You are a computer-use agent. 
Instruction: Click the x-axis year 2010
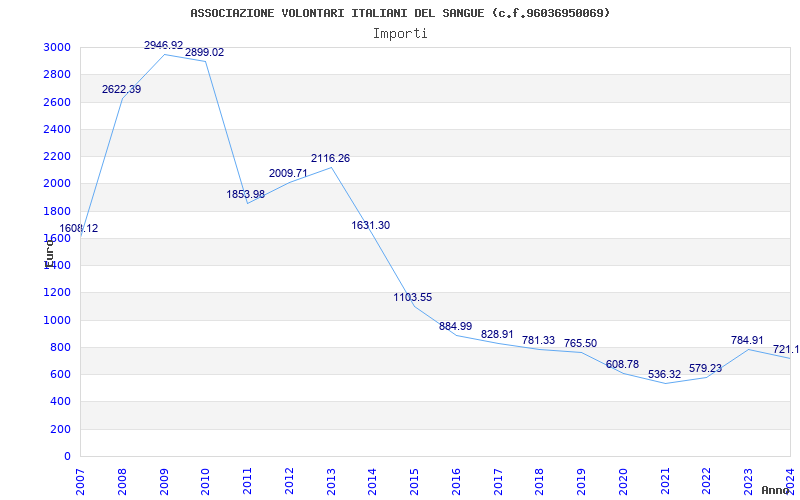click(206, 481)
